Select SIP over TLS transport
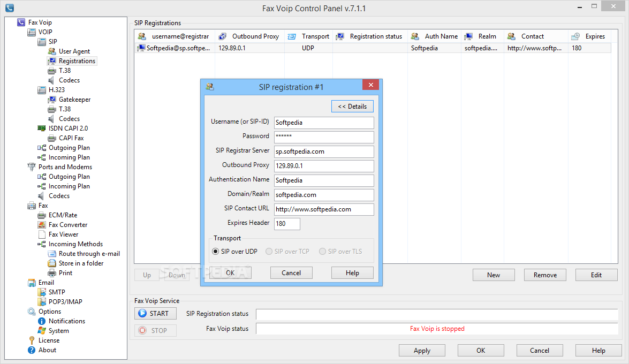 340,251
